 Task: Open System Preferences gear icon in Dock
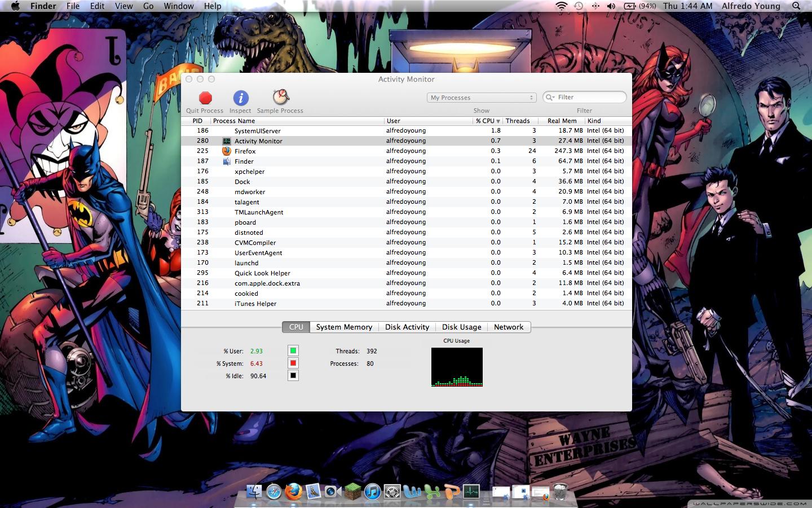[392, 492]
